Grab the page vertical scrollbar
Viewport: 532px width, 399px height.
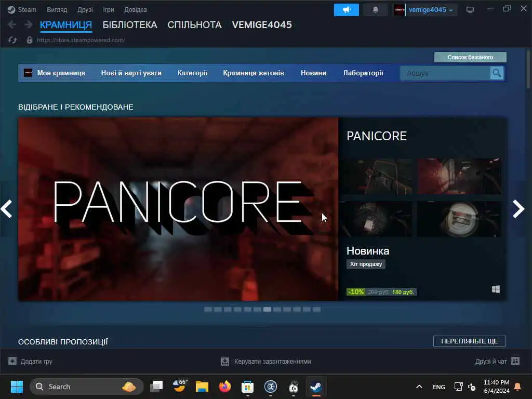(x=528, y=69)
